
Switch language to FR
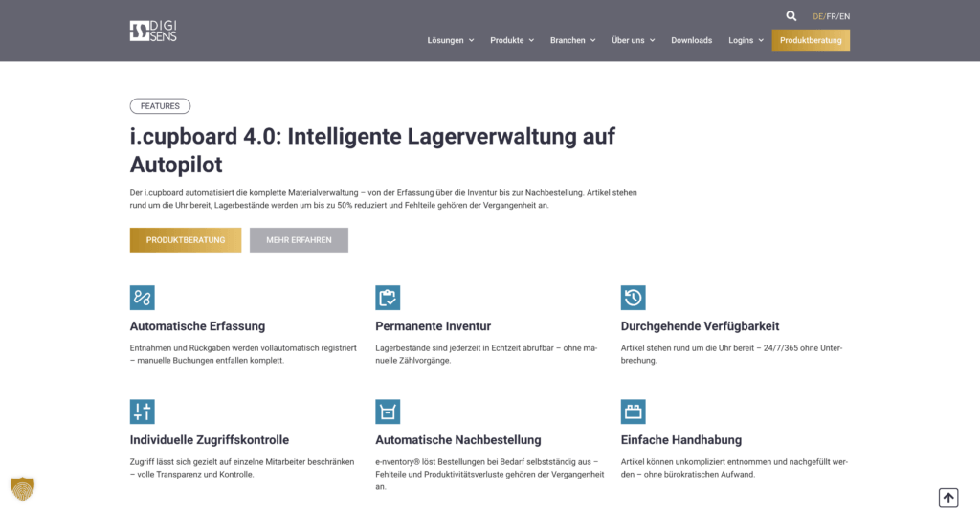click(x=832, y=17)
